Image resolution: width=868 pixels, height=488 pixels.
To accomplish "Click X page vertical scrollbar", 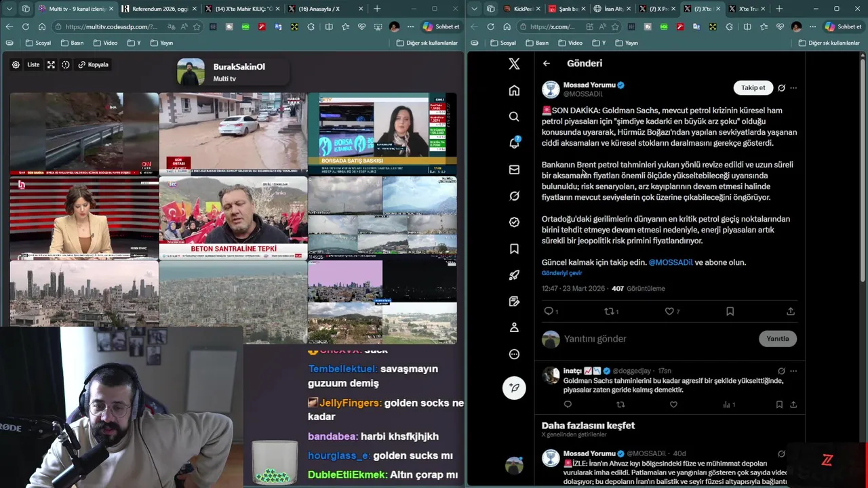I will [x=863, y=169].
